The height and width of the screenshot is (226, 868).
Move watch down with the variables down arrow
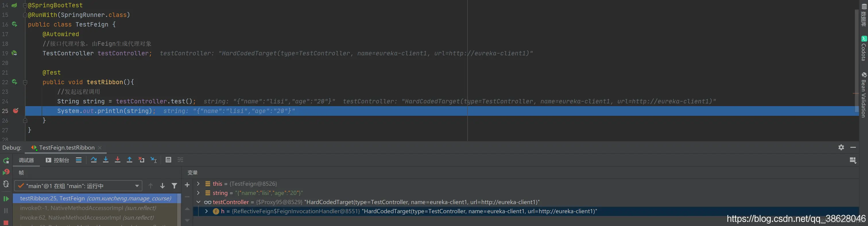pos(187,220)
